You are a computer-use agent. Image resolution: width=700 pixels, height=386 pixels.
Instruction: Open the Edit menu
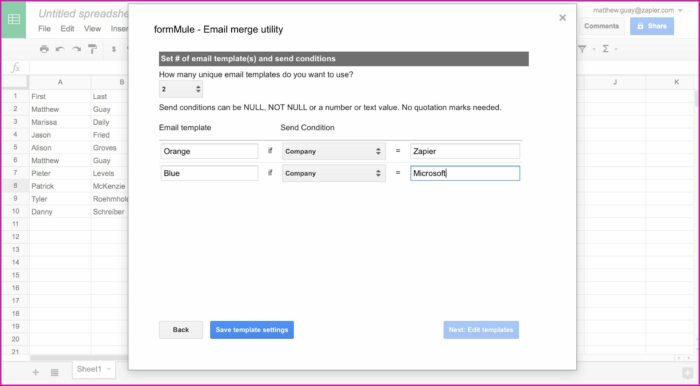point(67,29)
